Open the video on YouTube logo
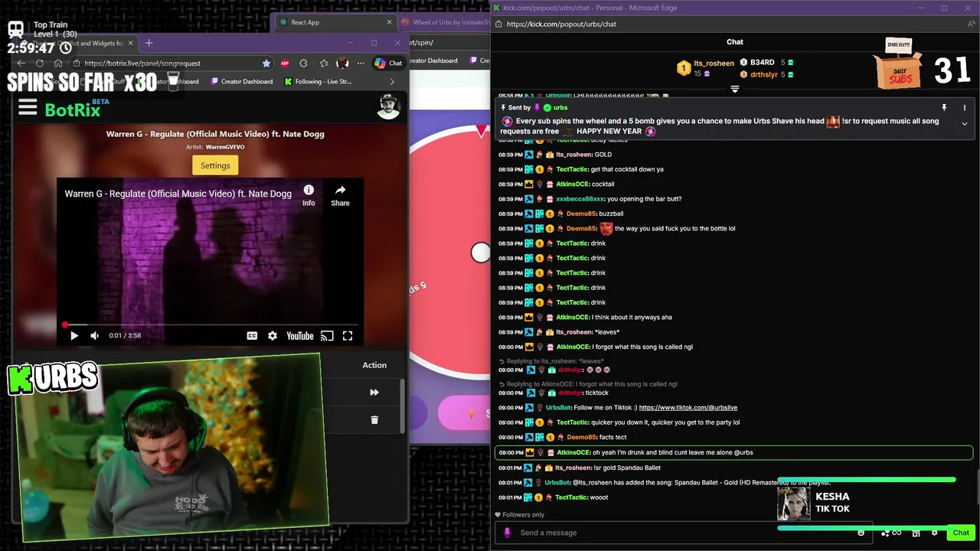The height and width of the screenshot is (551, 980). pos(300,335)
